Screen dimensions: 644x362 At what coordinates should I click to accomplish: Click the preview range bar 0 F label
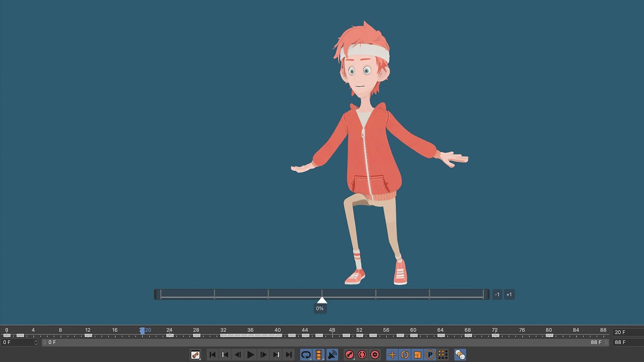pyautogui.click(x=52, y=342)
